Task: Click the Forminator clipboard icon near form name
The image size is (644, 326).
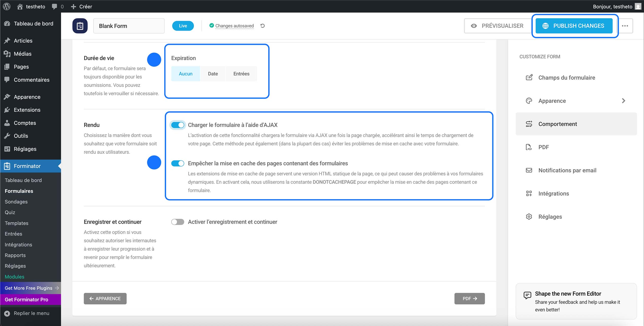Action: click(x=80, y=26)
